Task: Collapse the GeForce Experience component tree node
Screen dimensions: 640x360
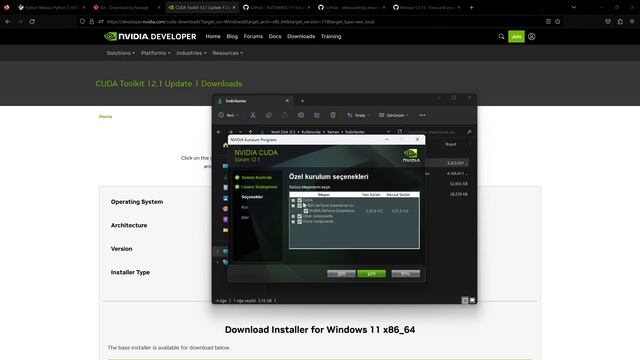Action: tap(293, 206)
